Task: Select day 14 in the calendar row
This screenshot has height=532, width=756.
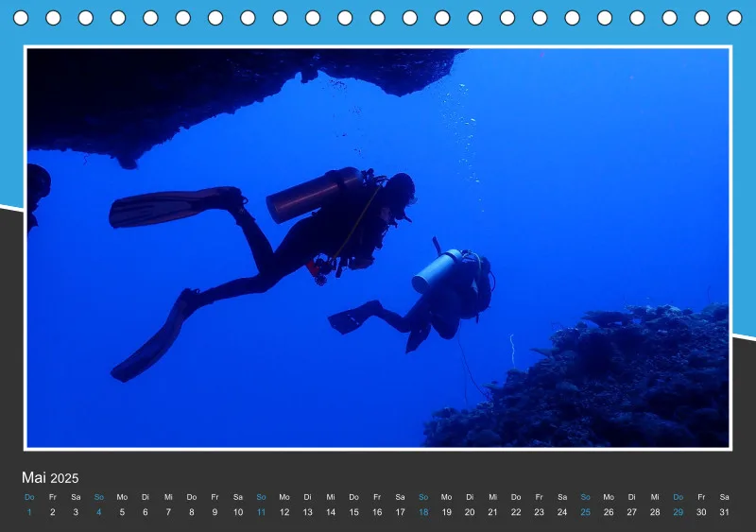Action: pos(331,512)
